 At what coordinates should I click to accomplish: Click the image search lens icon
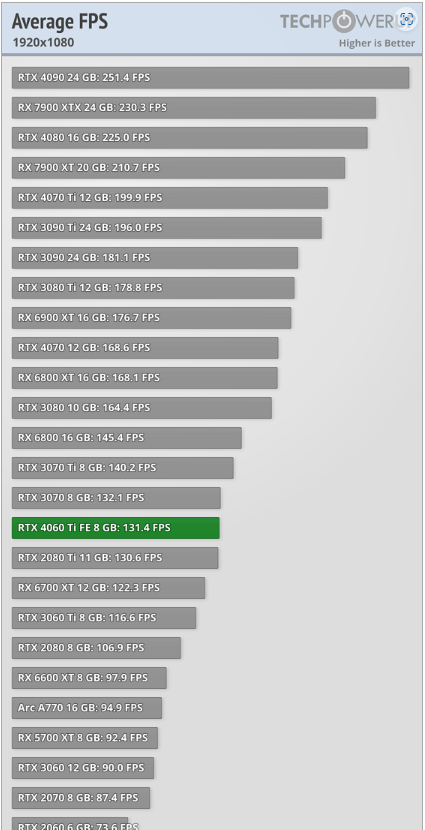pos(406,20)
